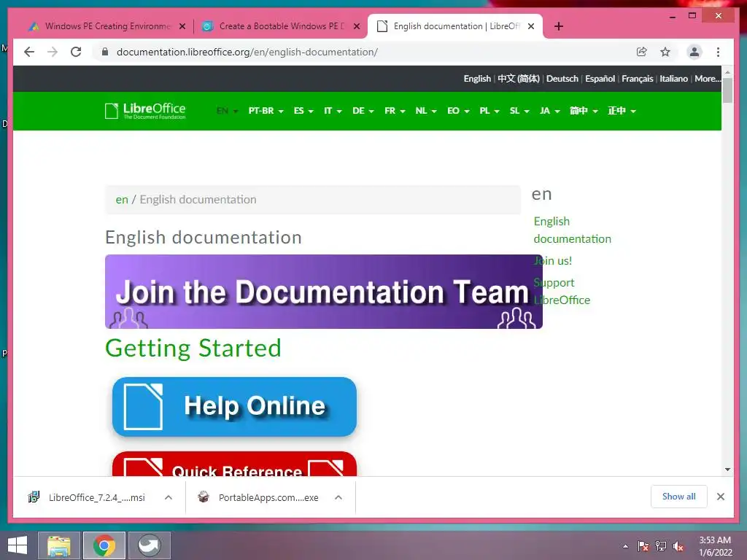Expand the EO dropdown menu
747x560 pixels.
pyautogui.click(x=458, y=111)
